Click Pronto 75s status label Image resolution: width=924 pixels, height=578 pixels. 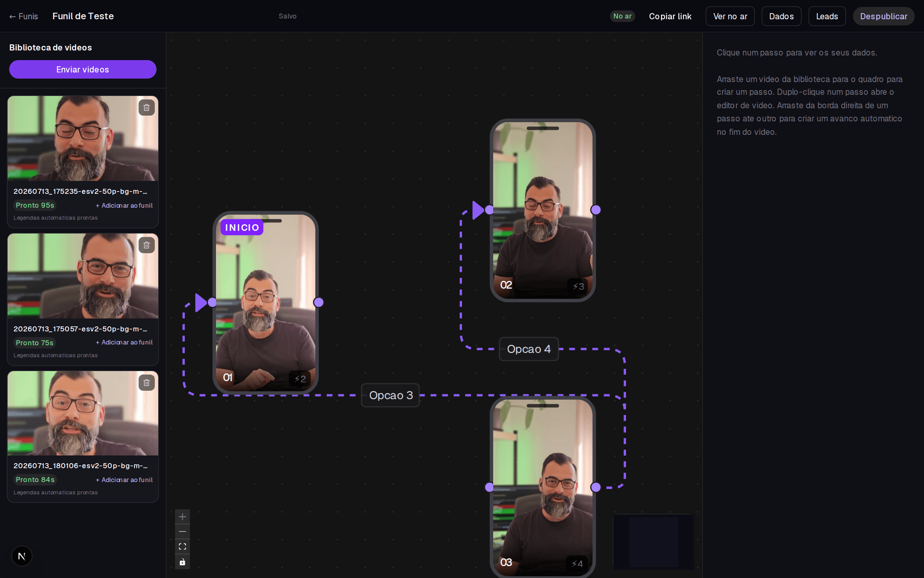35,343
